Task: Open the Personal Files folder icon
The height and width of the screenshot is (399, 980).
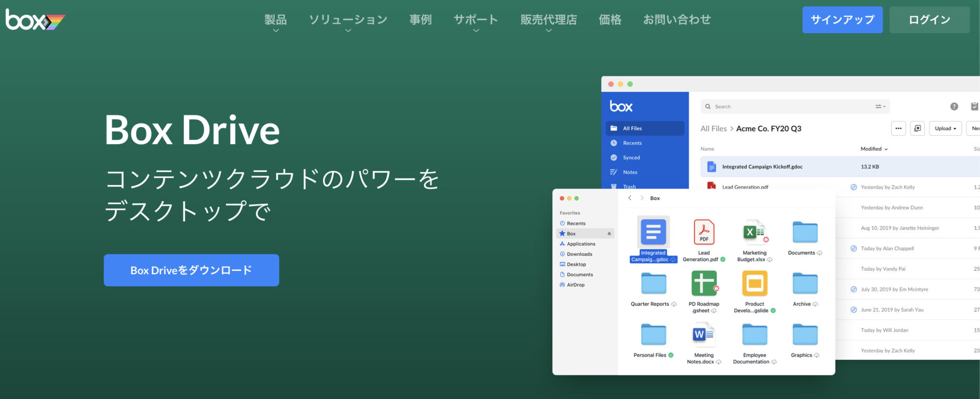Action: (x=653, y=335)
